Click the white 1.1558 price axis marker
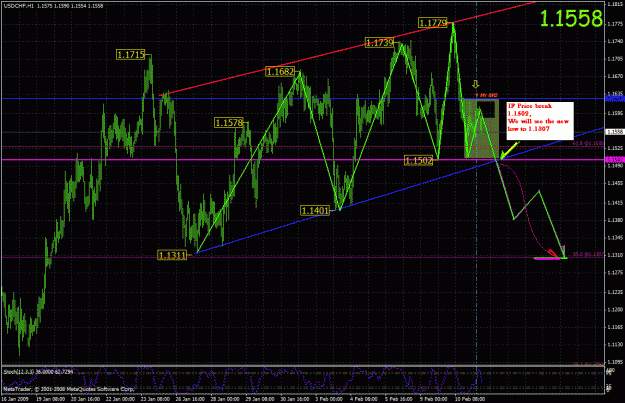This screenshot has height=403, width=625. [x=615, y=132]
